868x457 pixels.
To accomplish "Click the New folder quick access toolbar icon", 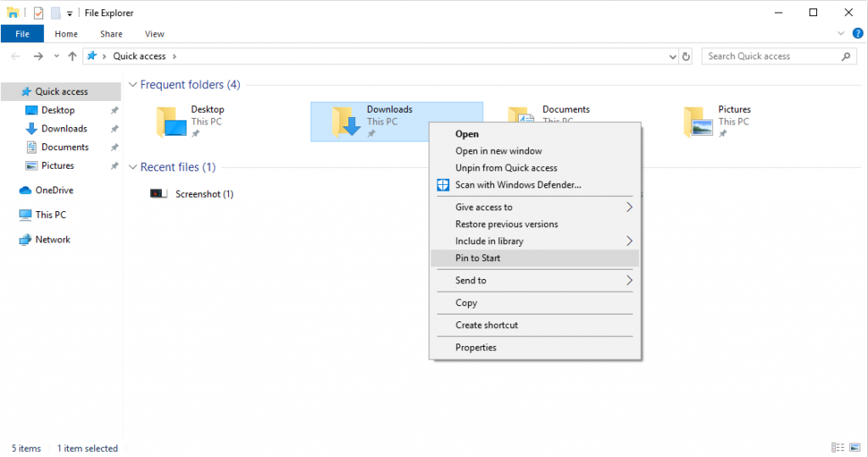I will pyautogui.click(x=55, y=13).
